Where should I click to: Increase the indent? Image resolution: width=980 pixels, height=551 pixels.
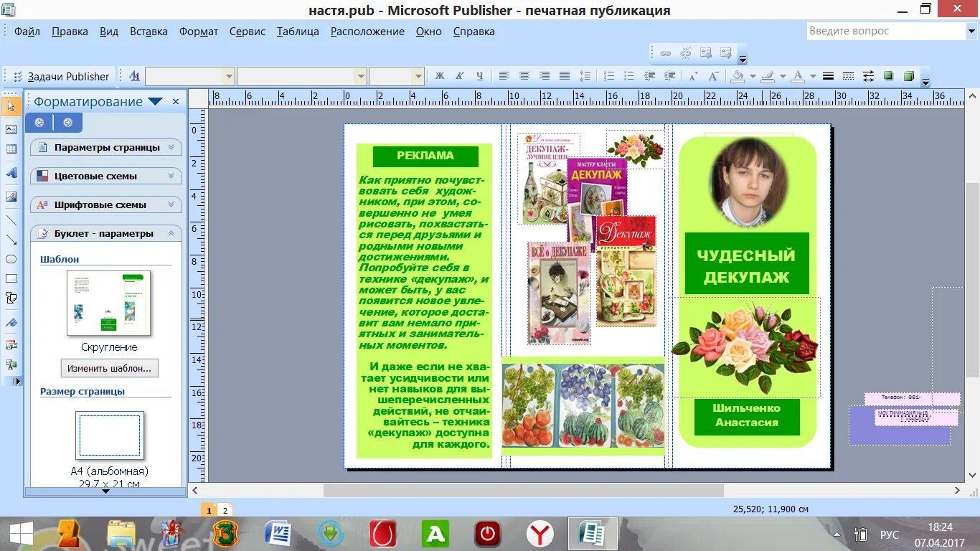point(669,76)
